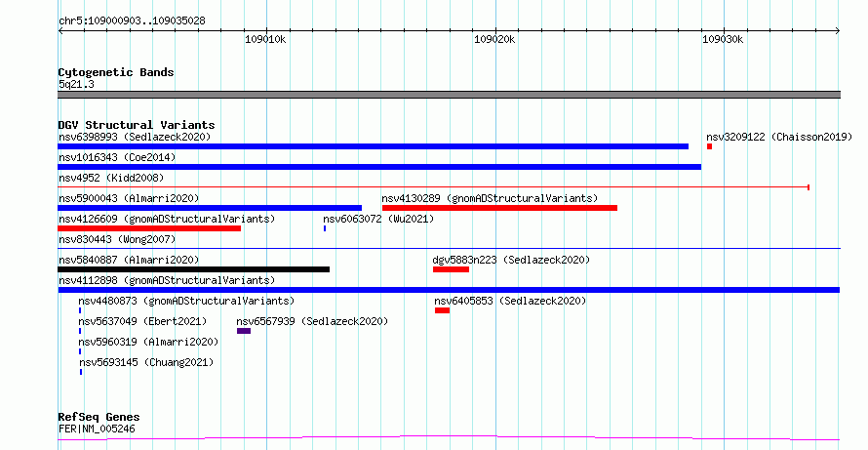Select the thin blue nsv830443 line
The image size is (868, 450).
(x=449, y=249)
